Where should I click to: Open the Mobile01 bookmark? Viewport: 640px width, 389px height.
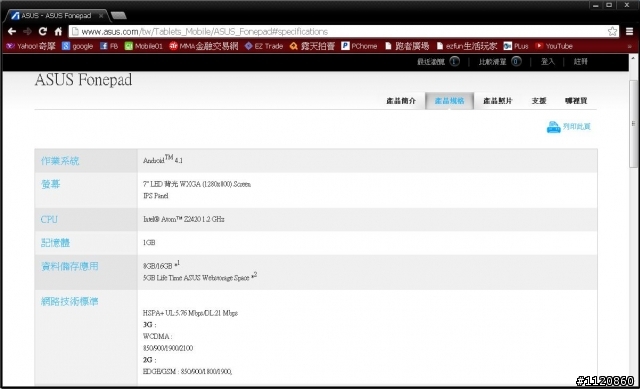click(144, 46)
